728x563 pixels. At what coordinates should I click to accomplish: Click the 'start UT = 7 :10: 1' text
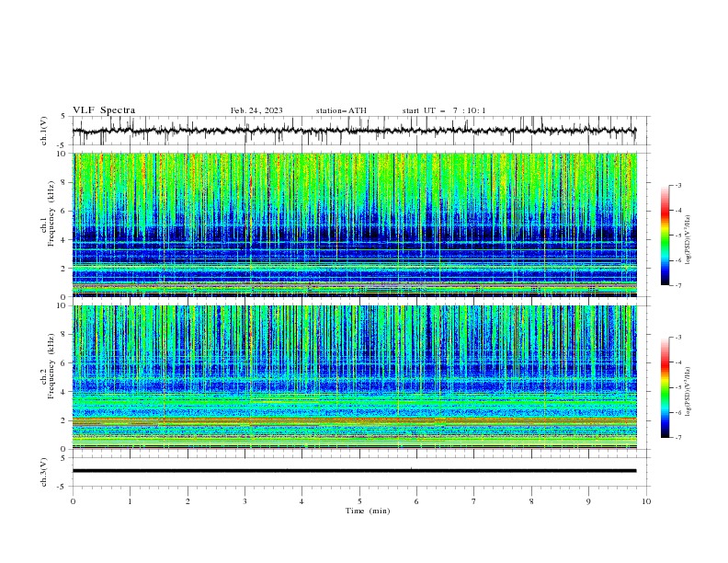pyautogui.click(x=444, y=110)
